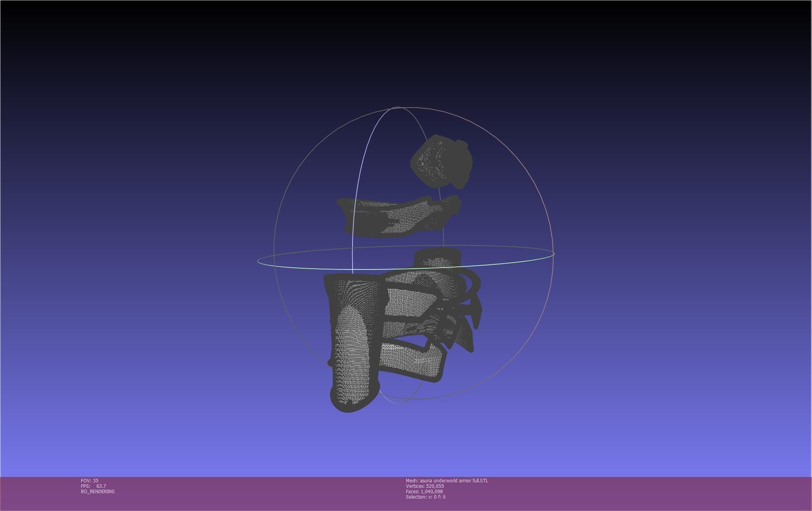Click the FOV: 35 readout
The width and height of the screenshot is (812, 511).
pos(89,480)
